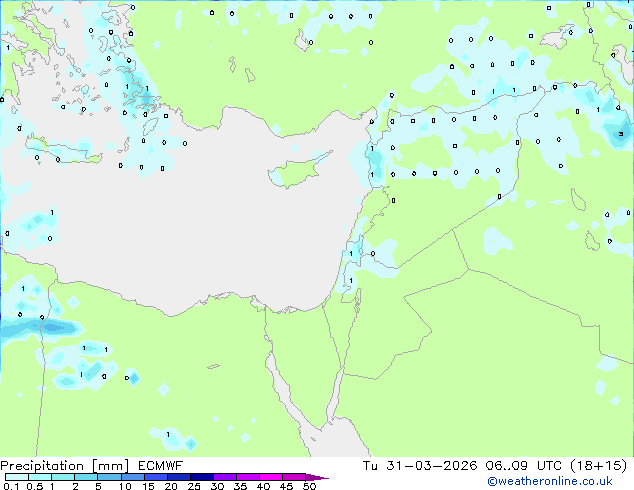Click the '0.1' legend scale value
The image size is (634, 490).
11,486
